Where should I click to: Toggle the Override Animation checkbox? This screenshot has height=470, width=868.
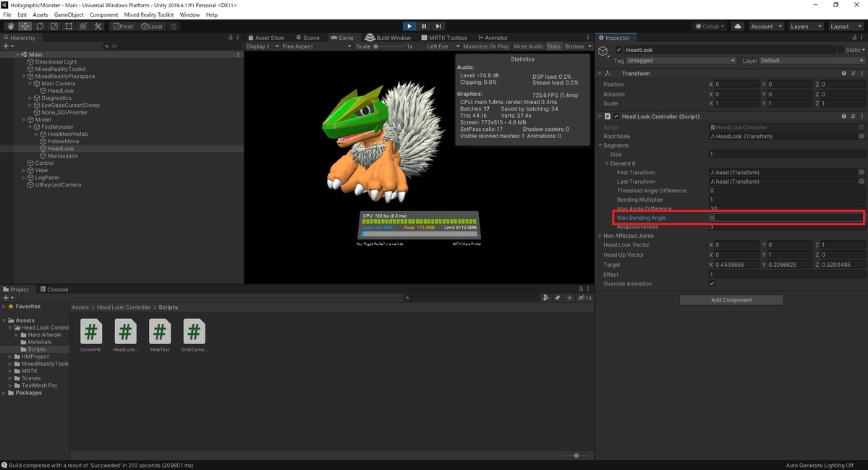point(712,283)
